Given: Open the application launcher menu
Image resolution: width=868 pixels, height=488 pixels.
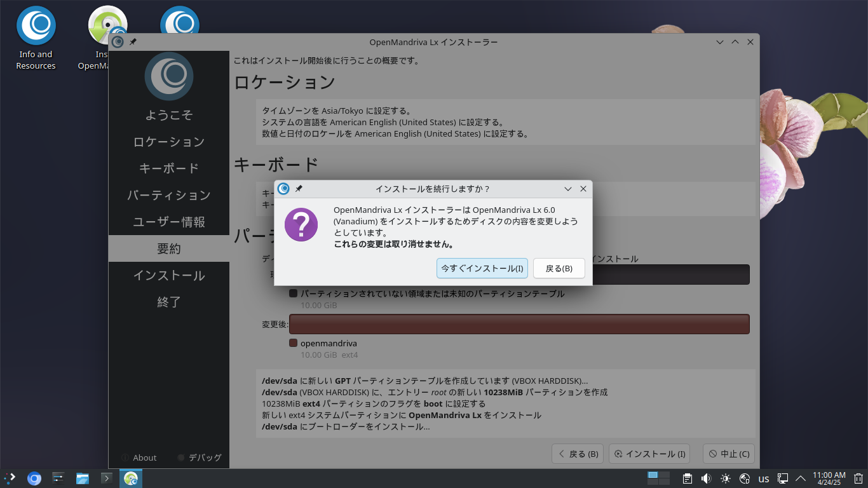Looking at the screenshot, I should (x=10, y=478).
